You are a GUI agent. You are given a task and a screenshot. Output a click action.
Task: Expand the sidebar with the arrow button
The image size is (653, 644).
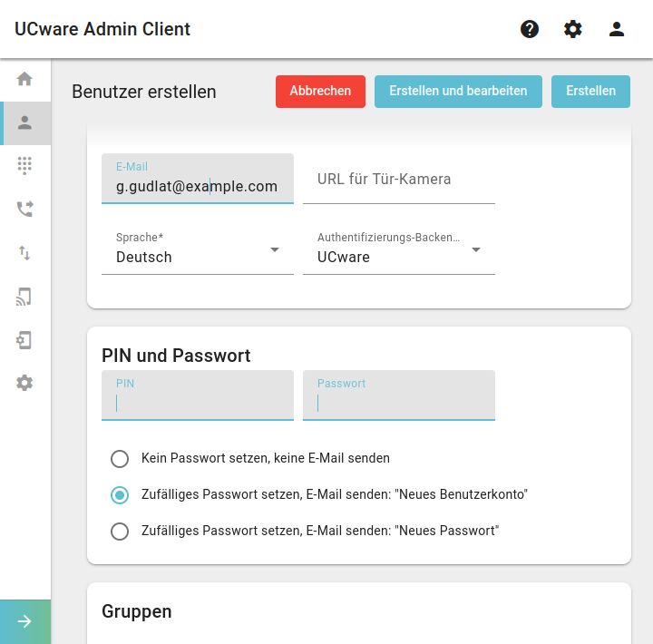coord(25,621)
